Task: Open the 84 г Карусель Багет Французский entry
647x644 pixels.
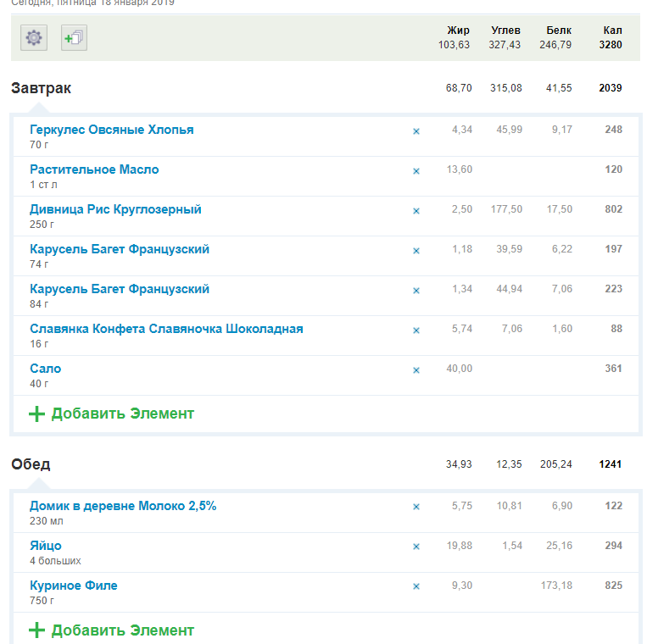Action: 120,289
